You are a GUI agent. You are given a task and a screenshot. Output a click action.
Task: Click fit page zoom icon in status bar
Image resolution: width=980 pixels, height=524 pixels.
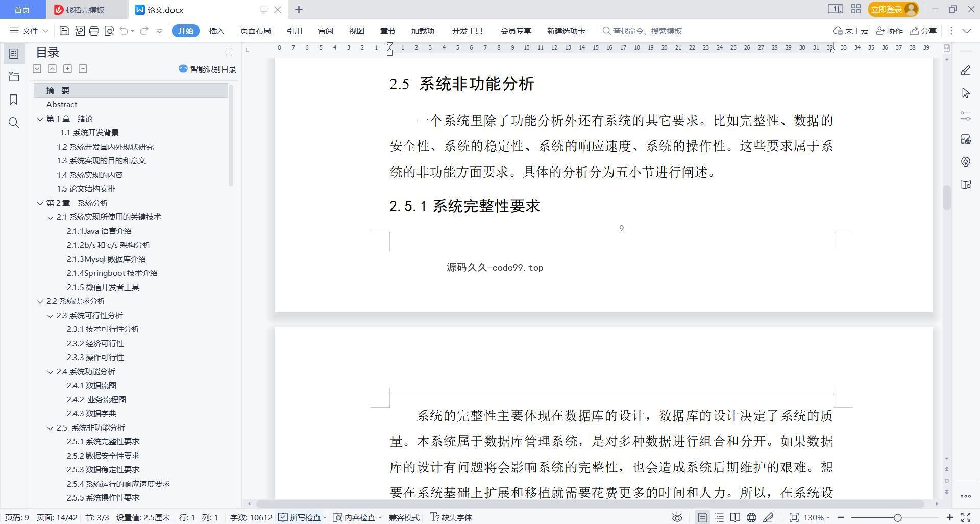click(x=794, y=517)
